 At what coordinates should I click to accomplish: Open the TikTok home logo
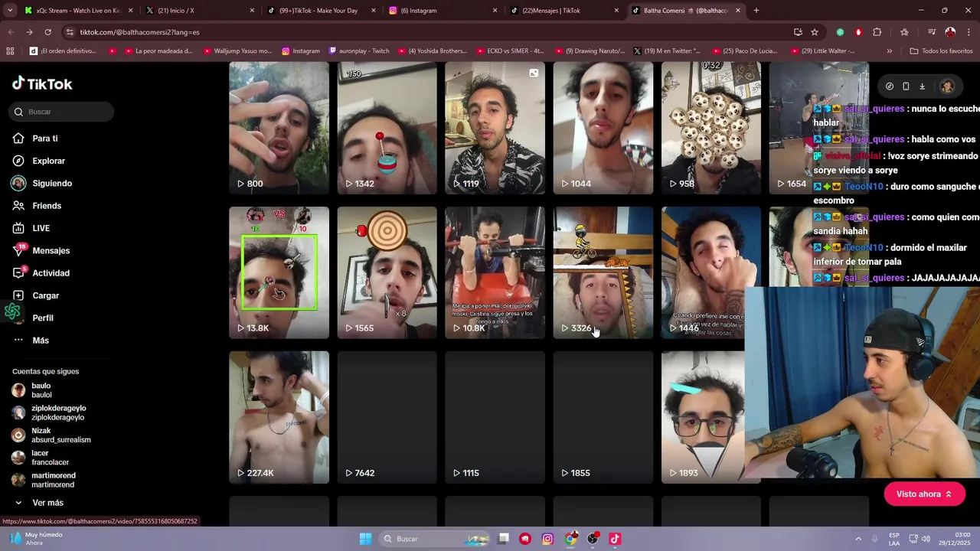[42, 84]
